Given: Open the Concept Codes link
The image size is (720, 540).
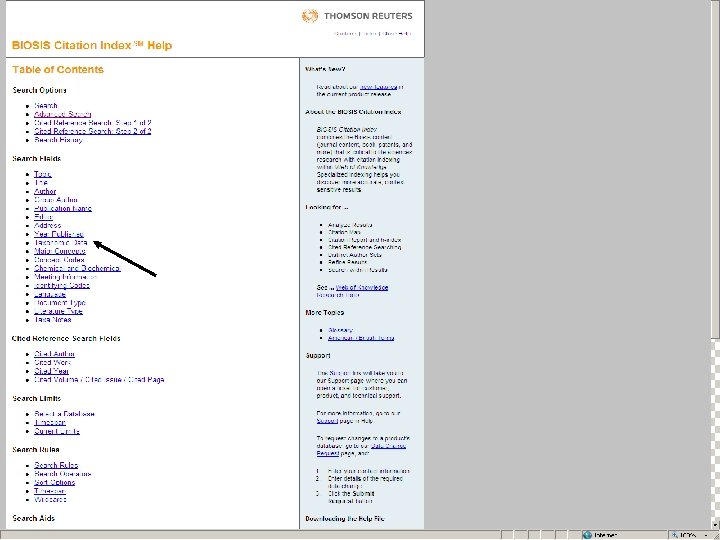Looking at the screenshot, I should click(59, 260).
